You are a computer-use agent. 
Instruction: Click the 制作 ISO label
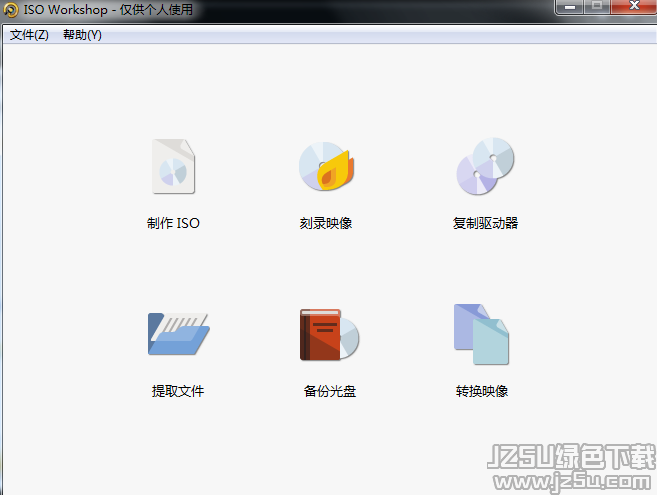(x=173, y=223)
